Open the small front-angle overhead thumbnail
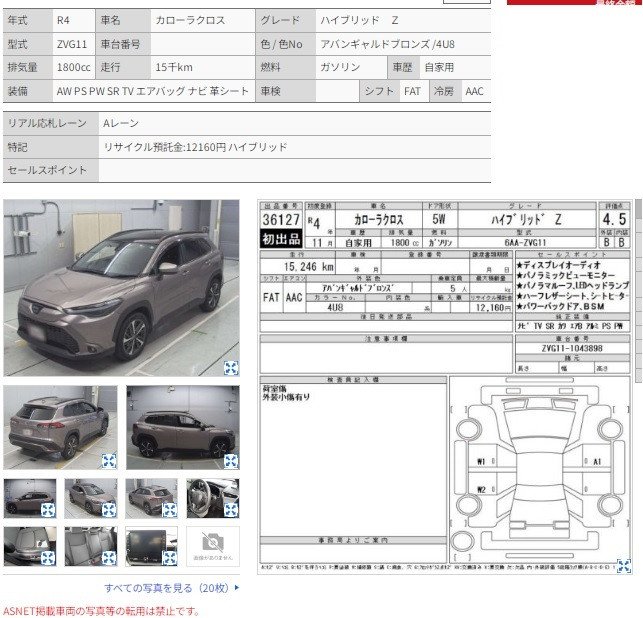643x618 pixels. click(91, 498)
